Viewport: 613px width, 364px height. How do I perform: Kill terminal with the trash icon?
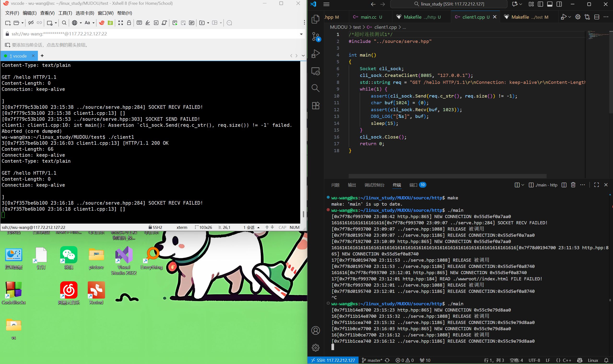coord(573,185)
